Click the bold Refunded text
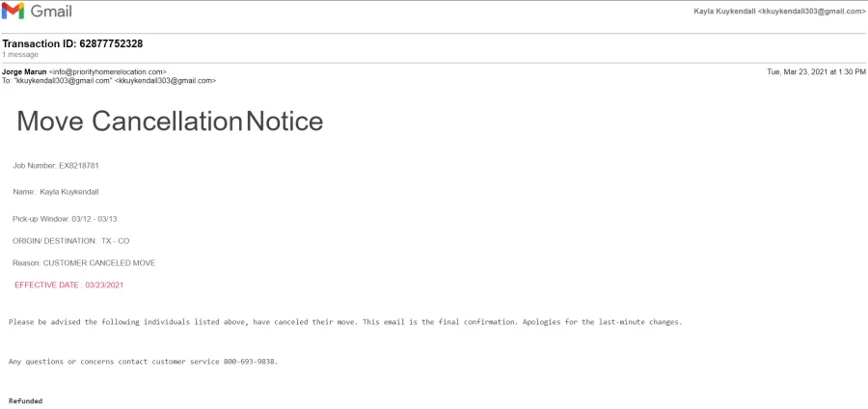This screenshot has width=868, height=409. (25, 400)
